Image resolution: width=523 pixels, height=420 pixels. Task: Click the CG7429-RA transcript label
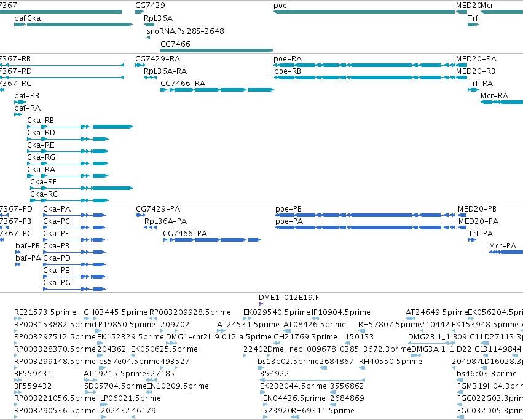pyautogui.click(x=157, y=59)
